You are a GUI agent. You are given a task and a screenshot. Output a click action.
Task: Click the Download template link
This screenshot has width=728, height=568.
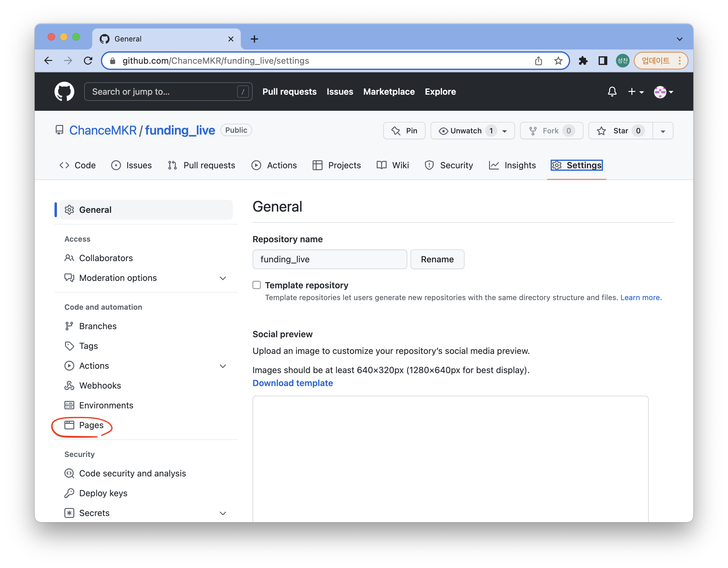click(x=292, y=383)
